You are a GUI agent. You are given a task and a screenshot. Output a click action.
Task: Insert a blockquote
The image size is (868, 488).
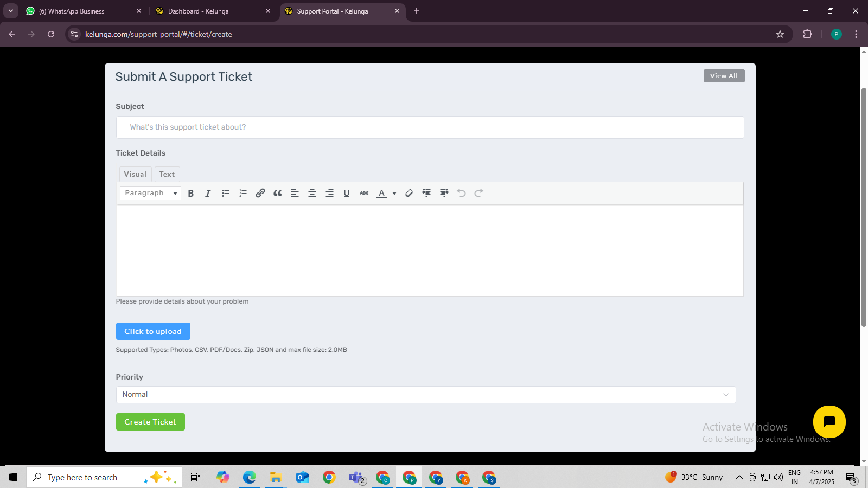pyautogui.click(x=277, y=193)
